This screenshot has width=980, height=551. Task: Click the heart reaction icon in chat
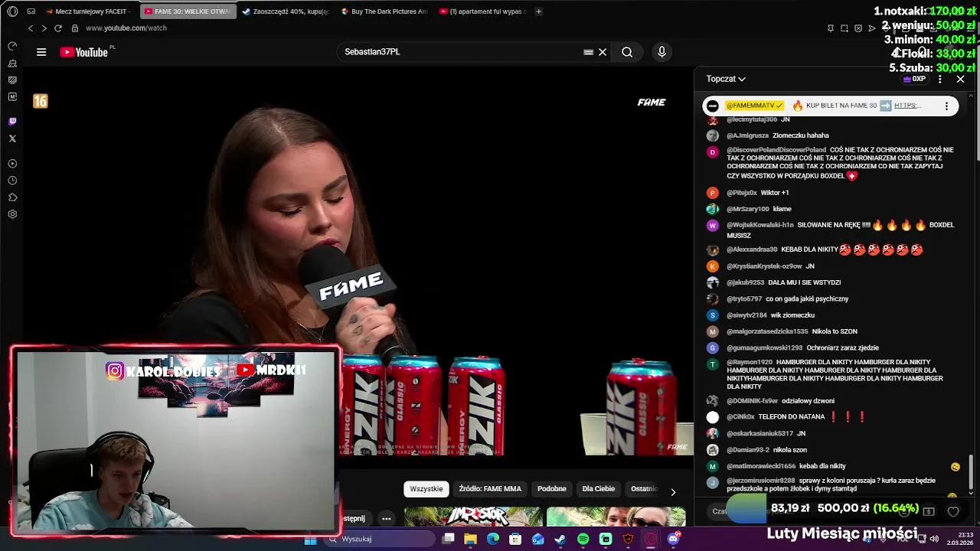(953, 511)
